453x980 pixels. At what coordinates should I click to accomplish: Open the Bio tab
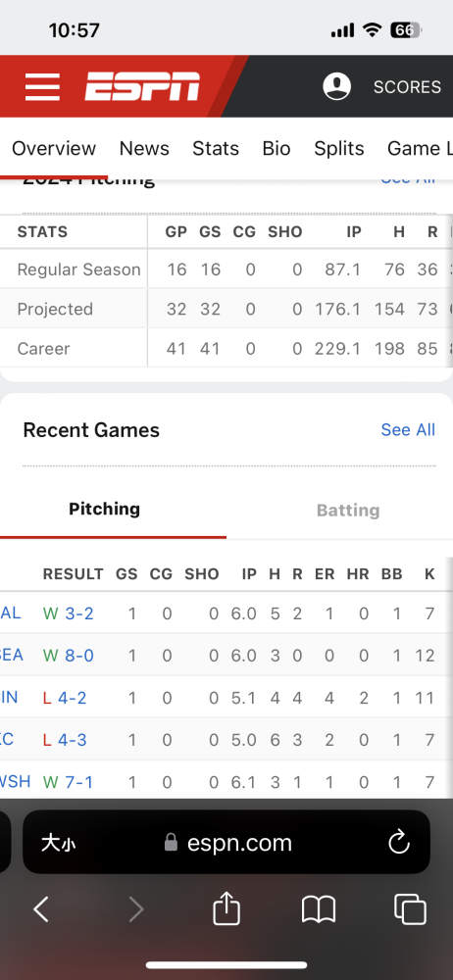pyautogui.click(x=277, y=148)
